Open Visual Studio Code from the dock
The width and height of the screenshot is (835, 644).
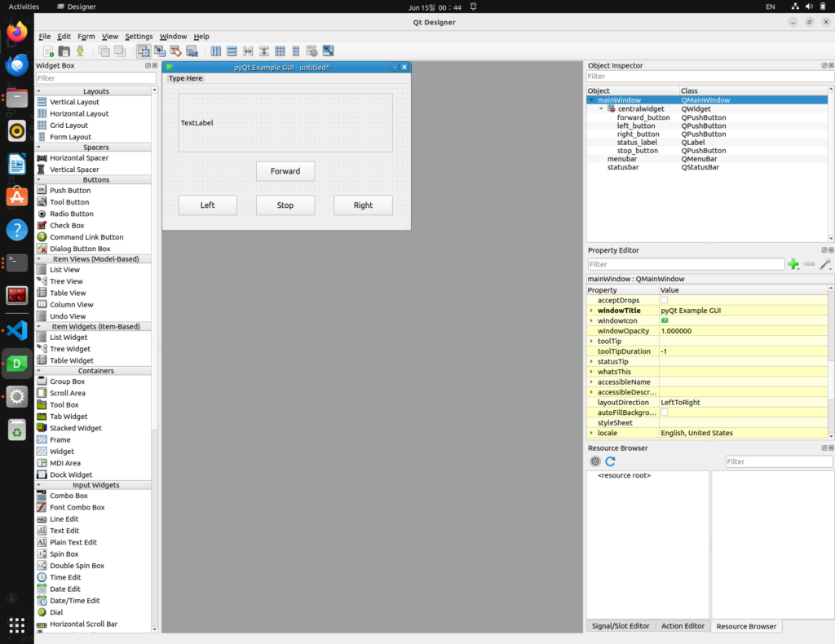[x=17, y=330]
